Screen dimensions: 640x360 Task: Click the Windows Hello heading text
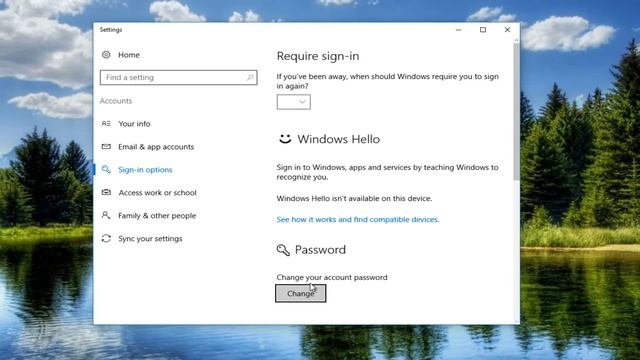[338, 139]
